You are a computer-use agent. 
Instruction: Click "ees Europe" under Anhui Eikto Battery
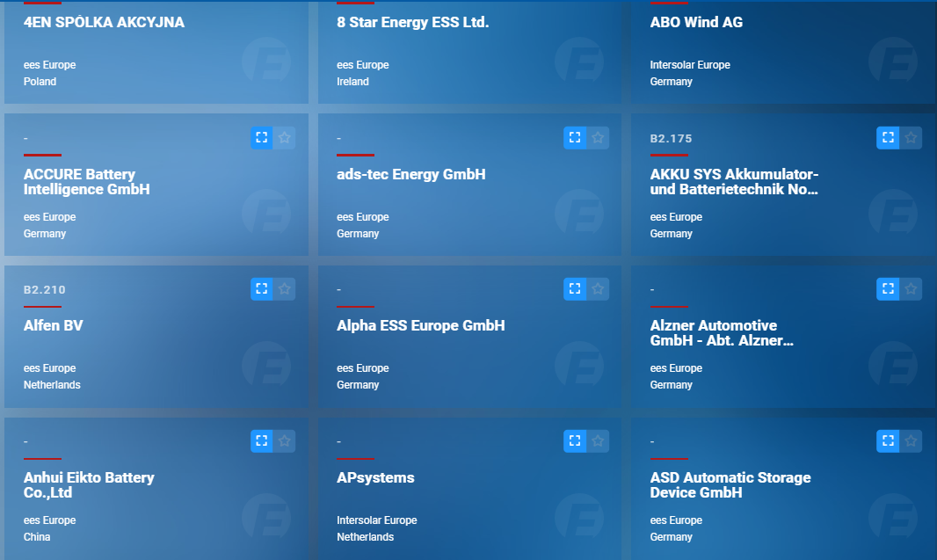(x=49, y=520)
